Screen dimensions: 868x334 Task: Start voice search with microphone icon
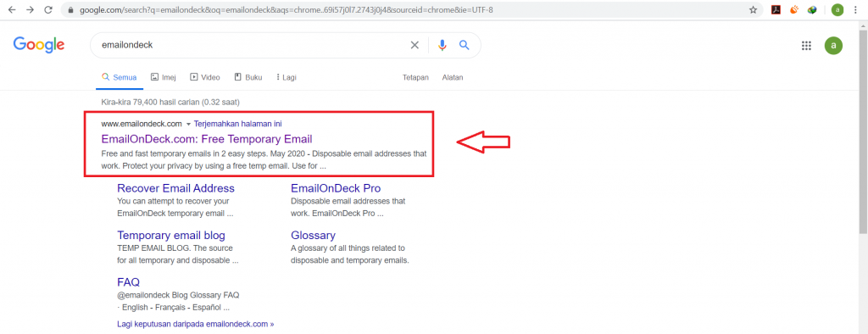442,46
